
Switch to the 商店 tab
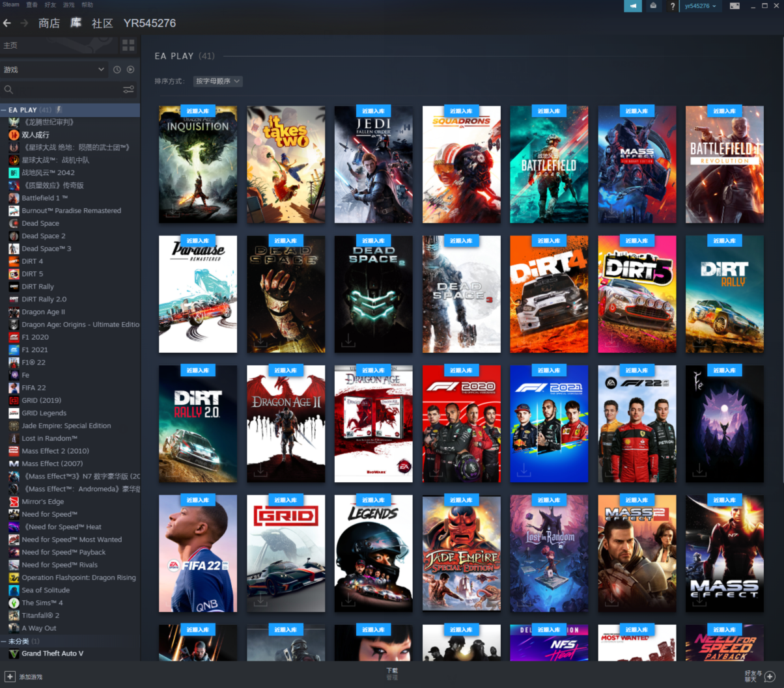click(49, 23)
